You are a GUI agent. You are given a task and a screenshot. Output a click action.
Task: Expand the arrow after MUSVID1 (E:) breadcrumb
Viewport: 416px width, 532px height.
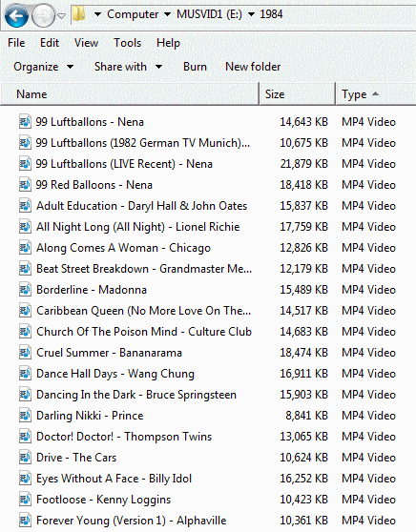tap(251, 14)
